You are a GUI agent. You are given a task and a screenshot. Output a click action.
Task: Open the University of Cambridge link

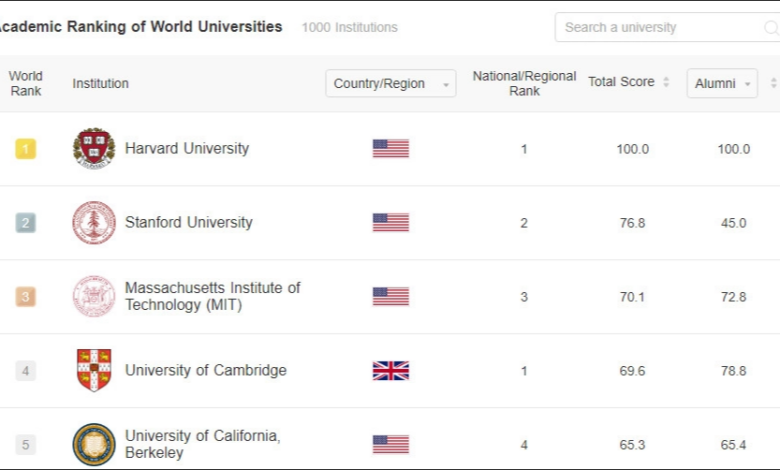point(205,370)
